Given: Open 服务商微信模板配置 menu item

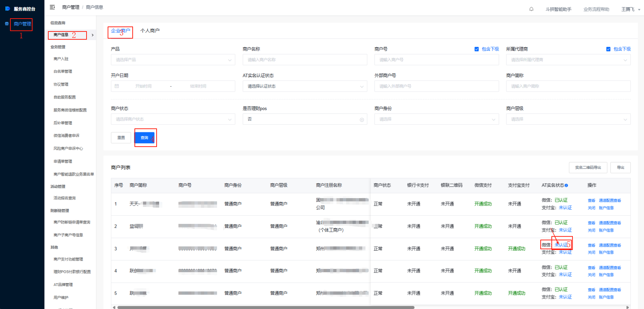Looking at the screenshot, I should point(70,110).
